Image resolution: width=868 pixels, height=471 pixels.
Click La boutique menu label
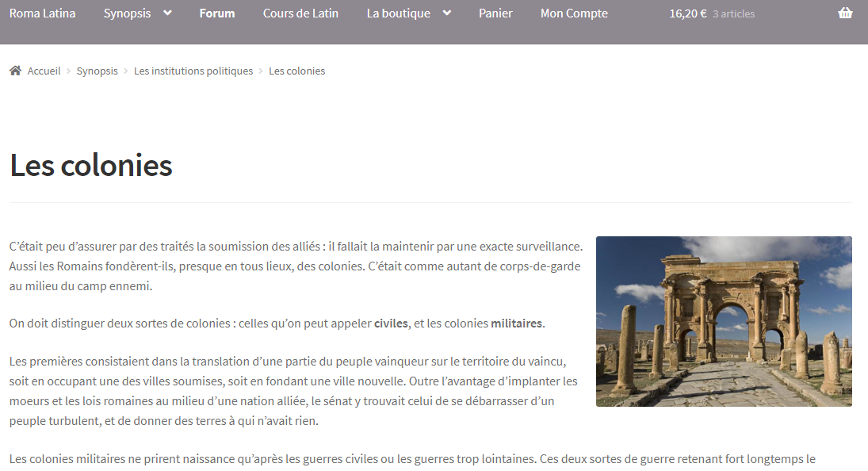pyautogui.click(x=398, y=13)
